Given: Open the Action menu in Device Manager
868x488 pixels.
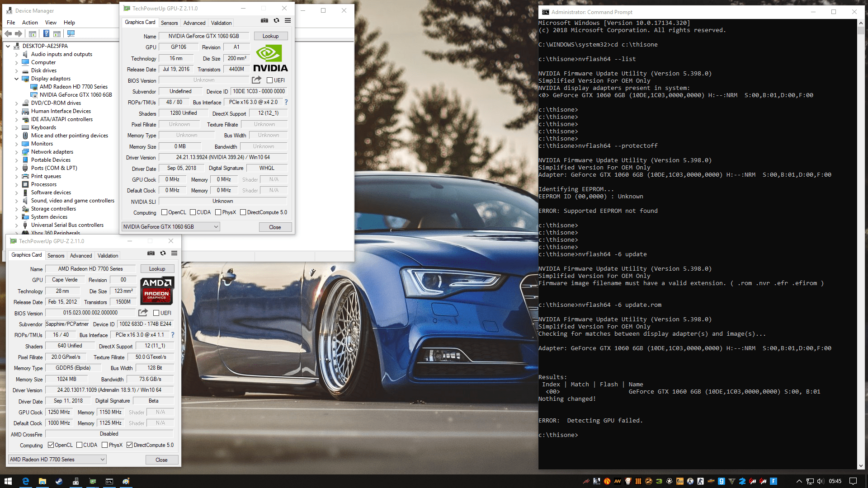Looking at the screenshot, I should point(30,22).
